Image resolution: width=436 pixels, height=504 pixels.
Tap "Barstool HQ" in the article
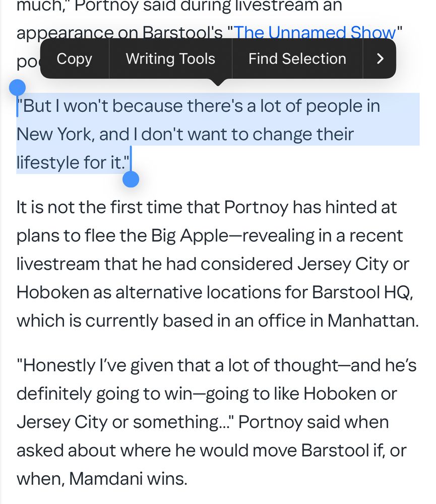coord(362,292)
